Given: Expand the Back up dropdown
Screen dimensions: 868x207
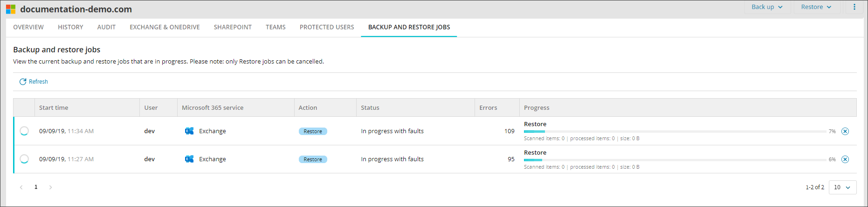Looking at the screenshot, I should pyautogui.click(x=767, y=7).
